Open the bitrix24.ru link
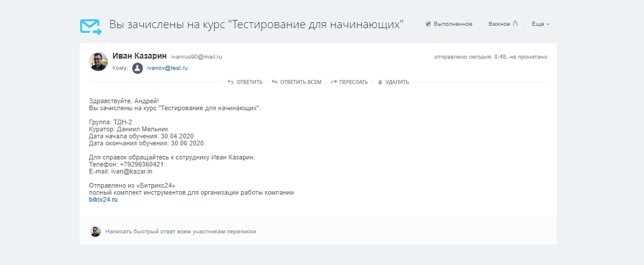 point(103,200)
